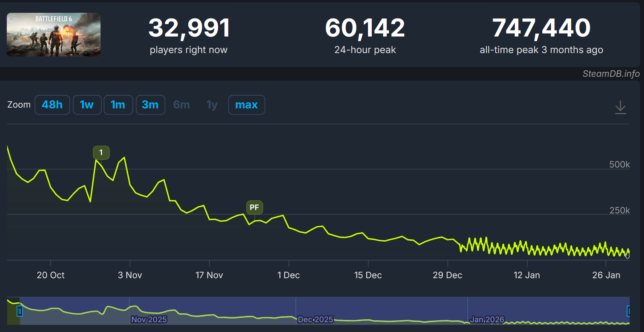
Task: Open the SteamDB.info credit link
Action: (611, 74)
